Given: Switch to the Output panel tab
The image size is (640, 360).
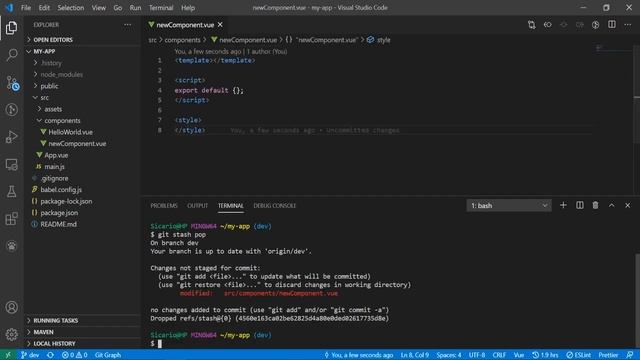Looking at the screenshot, I should tap(198, 206).
